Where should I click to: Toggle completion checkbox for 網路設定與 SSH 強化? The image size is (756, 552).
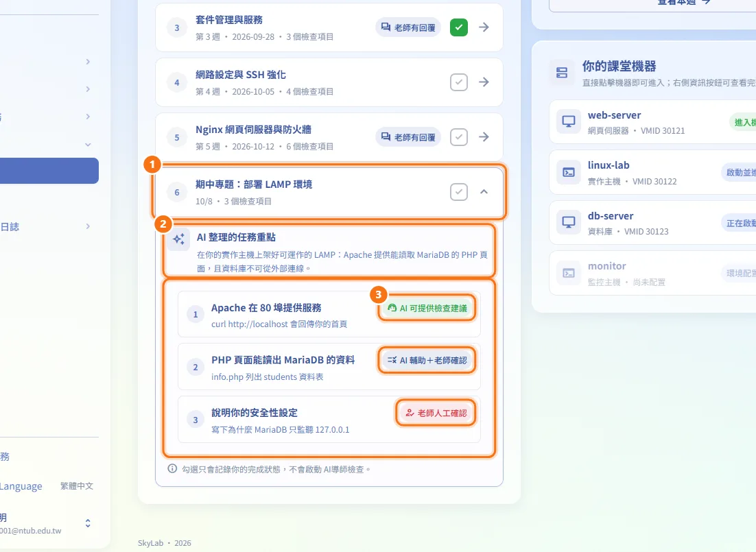point(458,82)
